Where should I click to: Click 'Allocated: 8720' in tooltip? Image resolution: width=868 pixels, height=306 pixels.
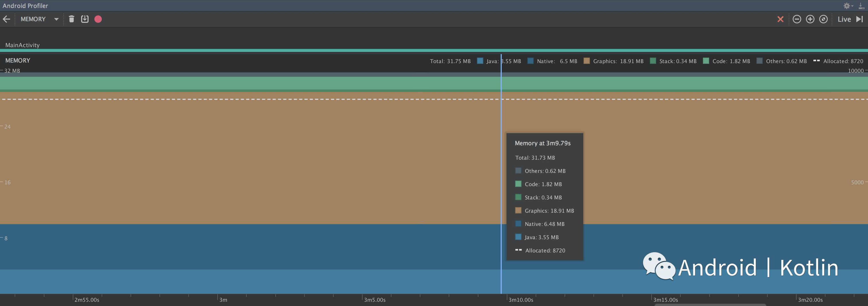click(545, 250)
